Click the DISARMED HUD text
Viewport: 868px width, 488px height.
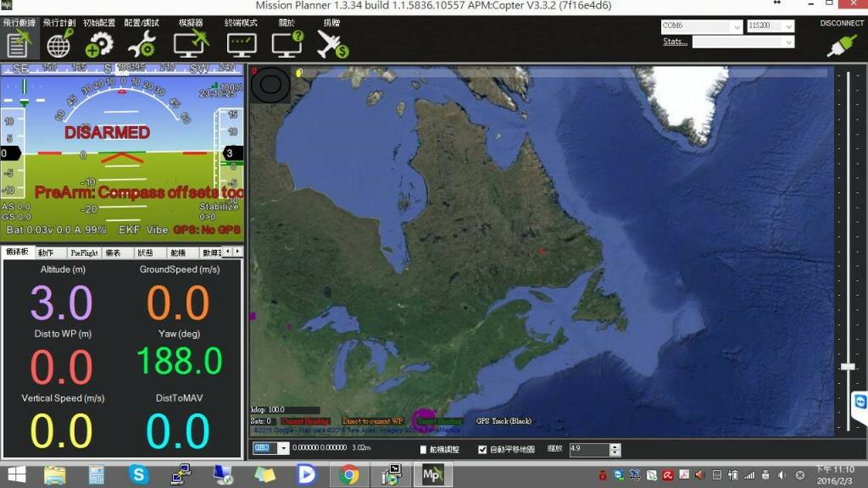pos(108,132)
